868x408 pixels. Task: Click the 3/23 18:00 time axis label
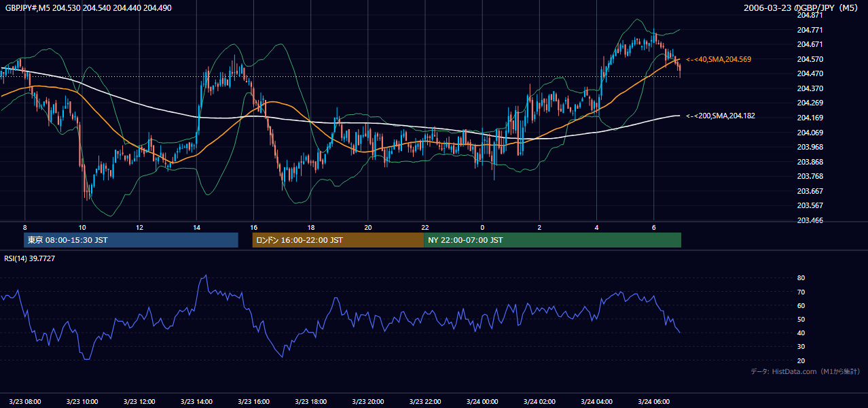(310, 401)
